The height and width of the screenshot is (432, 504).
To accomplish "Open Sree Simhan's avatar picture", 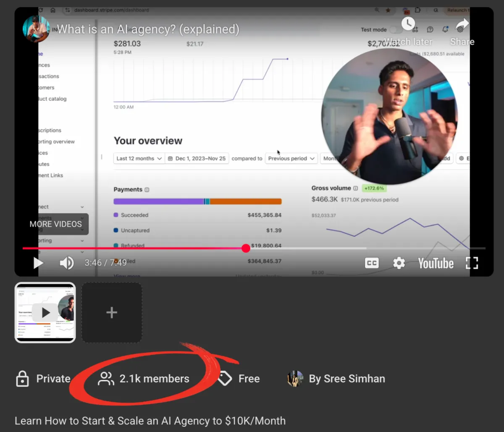I will pos(295,379).
